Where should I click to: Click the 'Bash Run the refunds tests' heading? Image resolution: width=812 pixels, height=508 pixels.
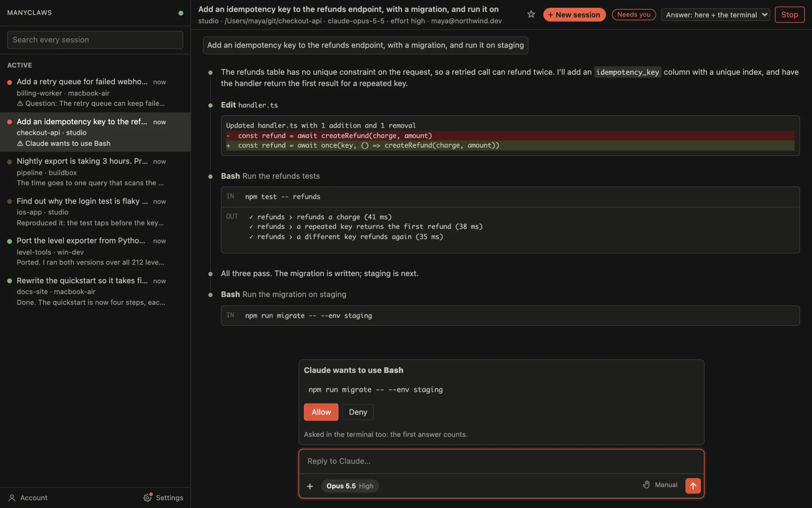point(270,176)
